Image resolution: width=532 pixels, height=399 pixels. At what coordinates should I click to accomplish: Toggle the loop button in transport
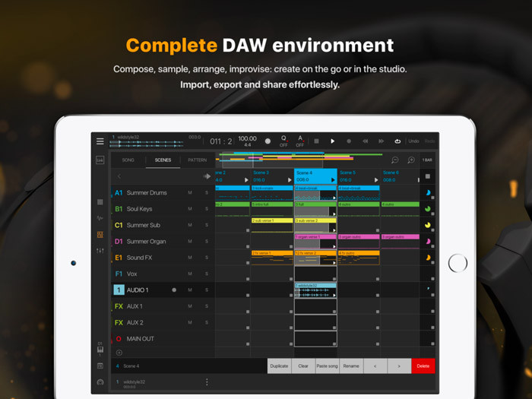pos(397,141)
